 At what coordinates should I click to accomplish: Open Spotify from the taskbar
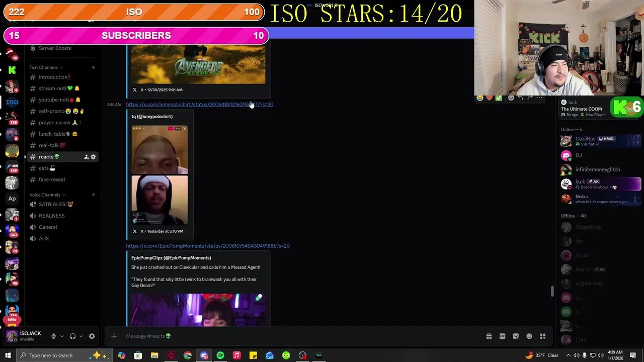[x=220, y=355]
